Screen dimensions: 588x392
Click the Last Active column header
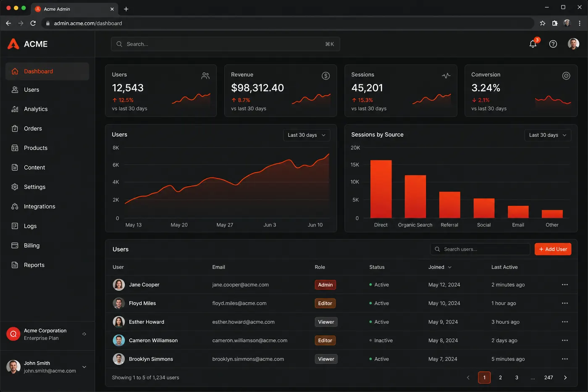(x=504, y=267)
